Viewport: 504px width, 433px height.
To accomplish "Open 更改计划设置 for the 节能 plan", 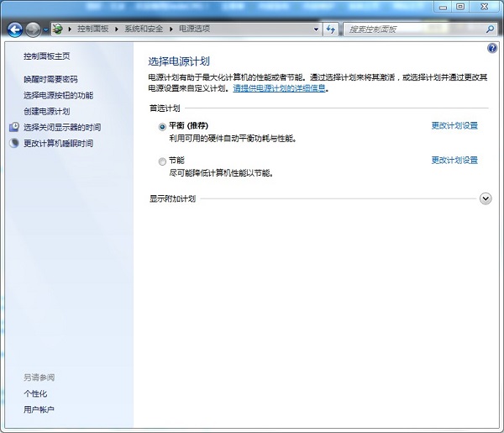I will [x=454, y=161].
